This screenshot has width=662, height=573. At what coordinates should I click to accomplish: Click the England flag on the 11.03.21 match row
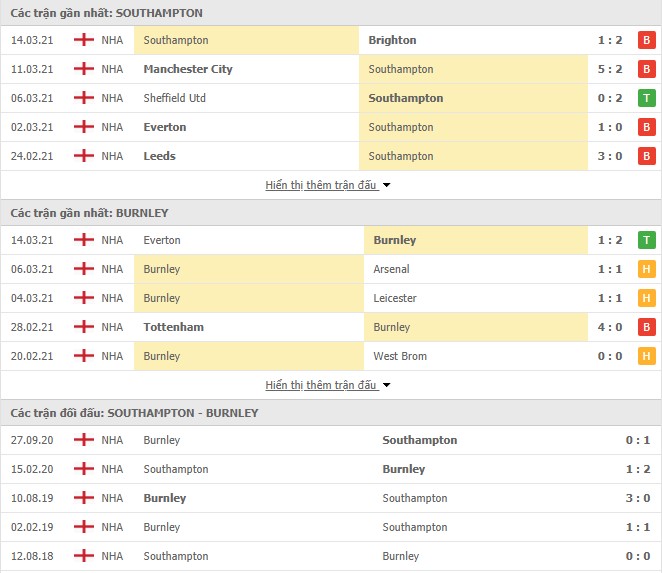[84, 68]
